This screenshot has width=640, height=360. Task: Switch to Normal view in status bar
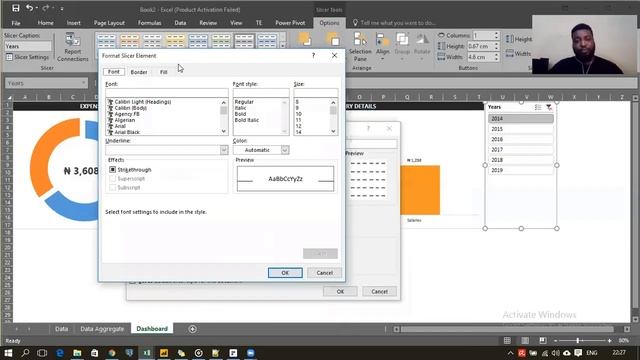click(x=507, y=340)
